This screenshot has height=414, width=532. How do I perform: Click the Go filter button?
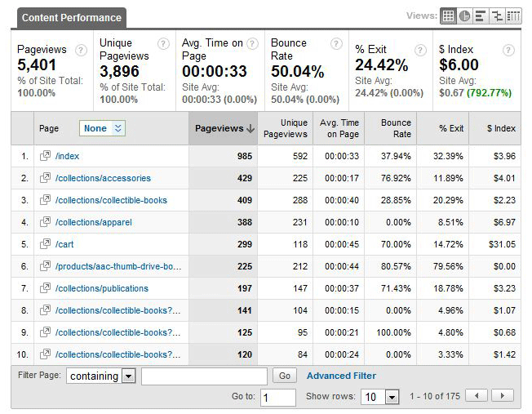[285, 376]
